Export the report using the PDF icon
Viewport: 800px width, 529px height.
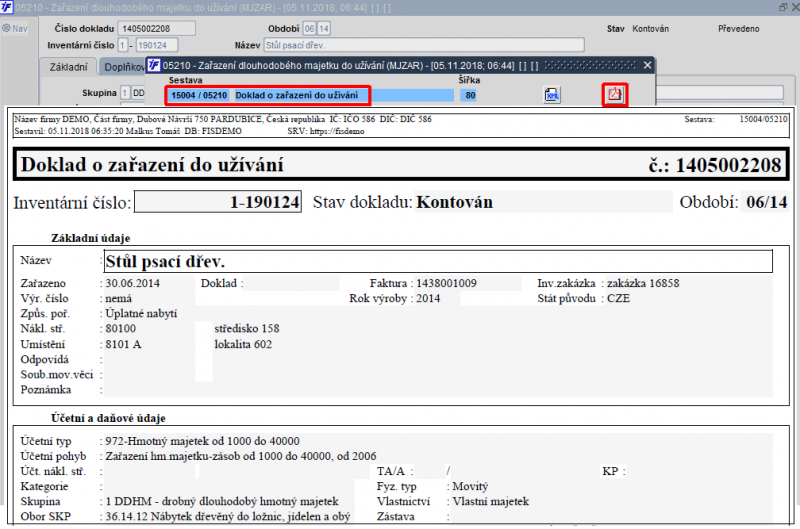[x=615, y=95]
